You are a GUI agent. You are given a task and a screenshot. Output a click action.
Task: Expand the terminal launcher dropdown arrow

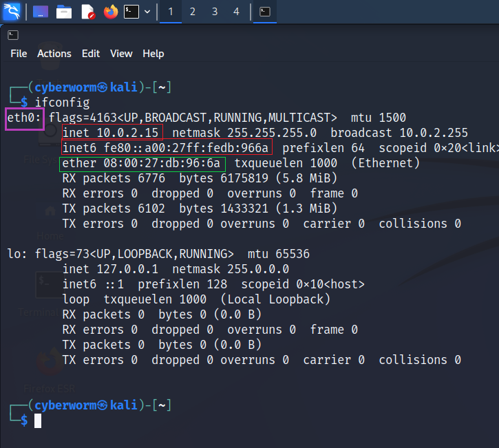(x=147, y=12)
